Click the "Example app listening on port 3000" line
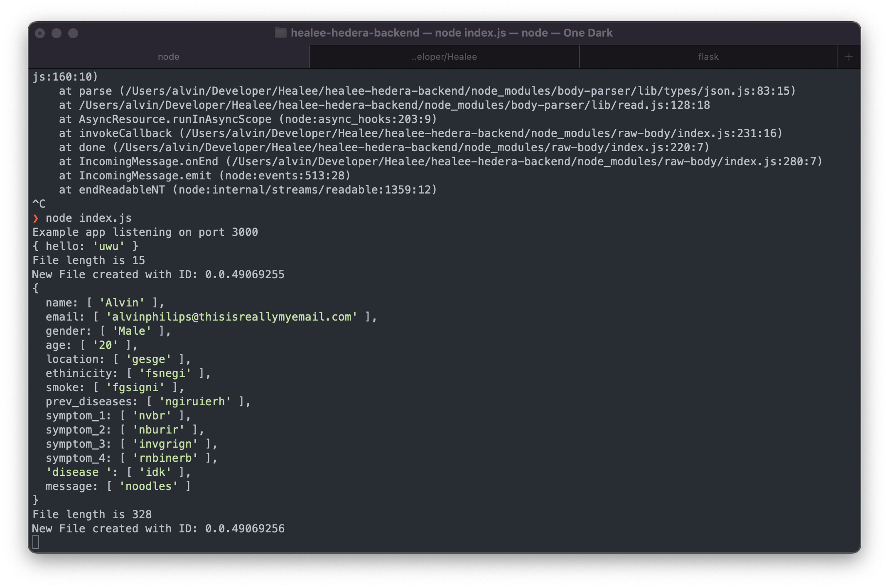 tap(145, 232)
